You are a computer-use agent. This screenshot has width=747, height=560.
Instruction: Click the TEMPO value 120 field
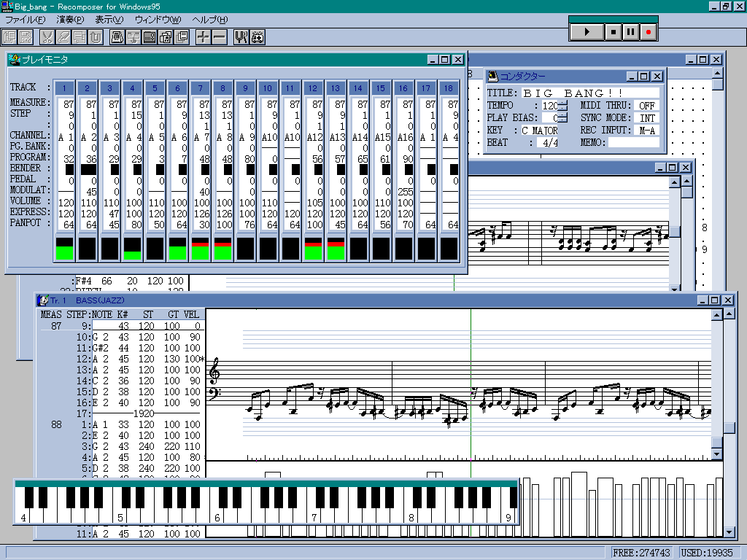pos(549,106)
